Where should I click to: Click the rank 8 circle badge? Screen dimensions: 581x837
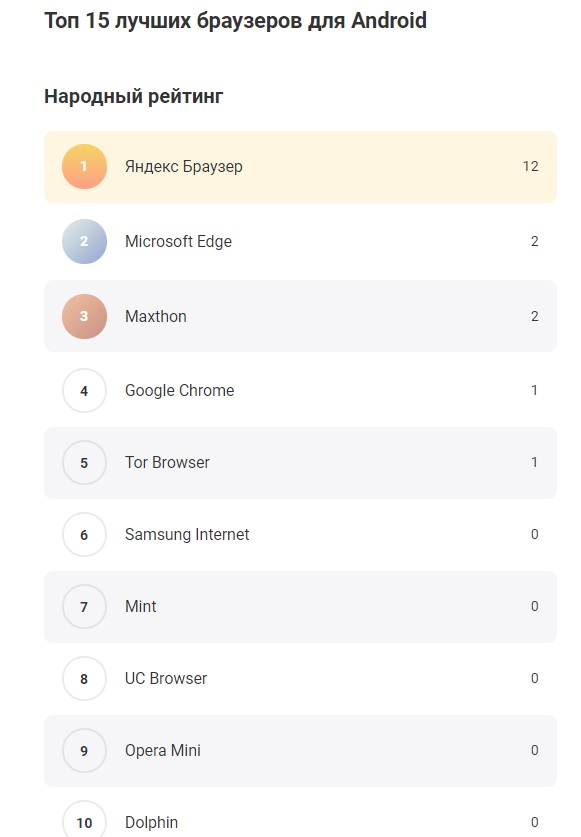[84, 679]
